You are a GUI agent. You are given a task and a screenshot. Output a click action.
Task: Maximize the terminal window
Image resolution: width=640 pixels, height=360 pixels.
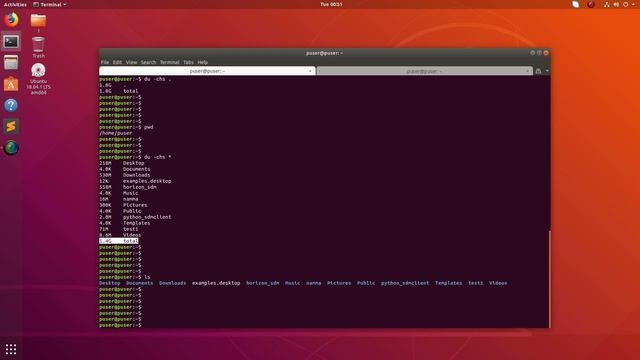pyautogui.click(x=539, y=53)
